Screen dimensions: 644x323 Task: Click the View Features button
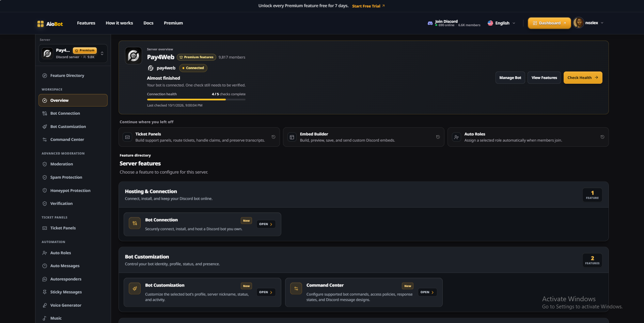[x=544, y=78]
